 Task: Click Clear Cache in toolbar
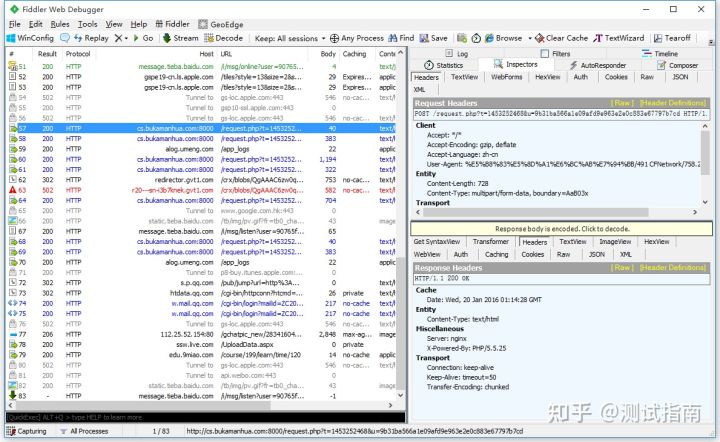[x=562, y=38]
